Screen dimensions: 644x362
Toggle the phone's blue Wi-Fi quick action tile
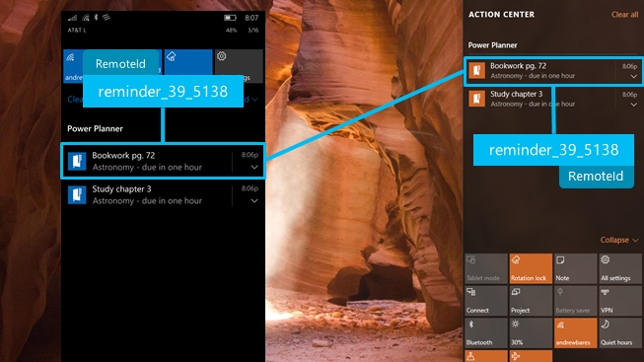(x=73, y=66)
